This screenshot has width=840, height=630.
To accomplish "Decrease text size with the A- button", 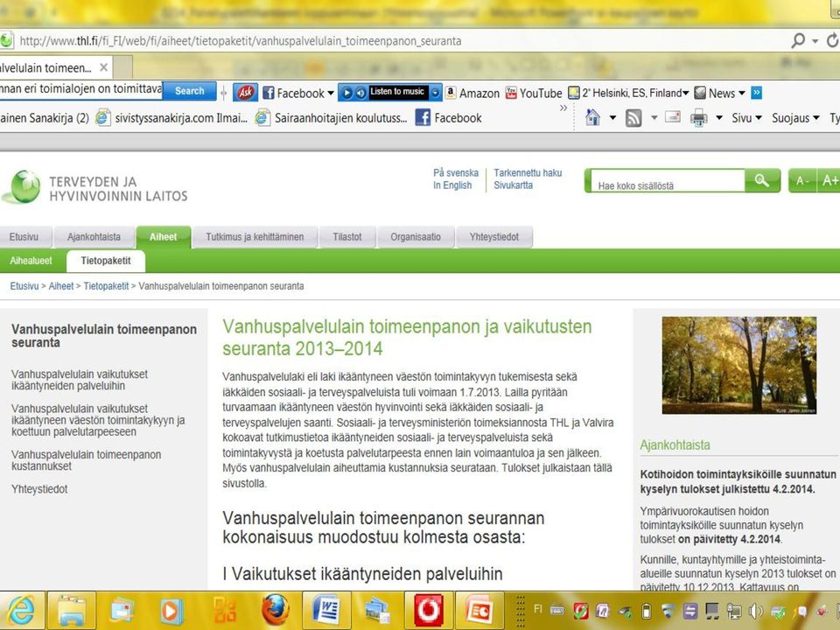I will point(802,180).
